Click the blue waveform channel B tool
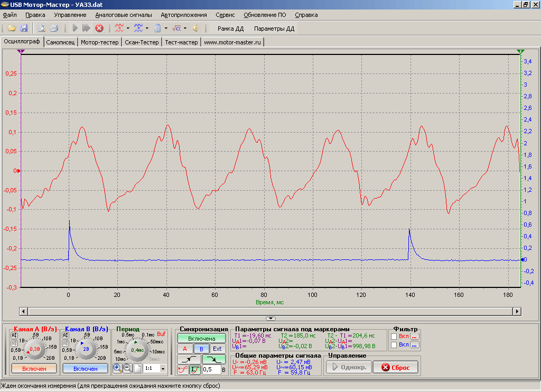 (x=138, y=29)
